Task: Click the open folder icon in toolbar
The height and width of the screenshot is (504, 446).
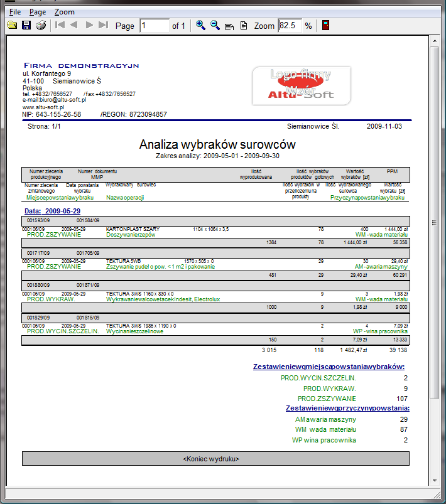Action: pyautogui.click(x=11, y=26)
